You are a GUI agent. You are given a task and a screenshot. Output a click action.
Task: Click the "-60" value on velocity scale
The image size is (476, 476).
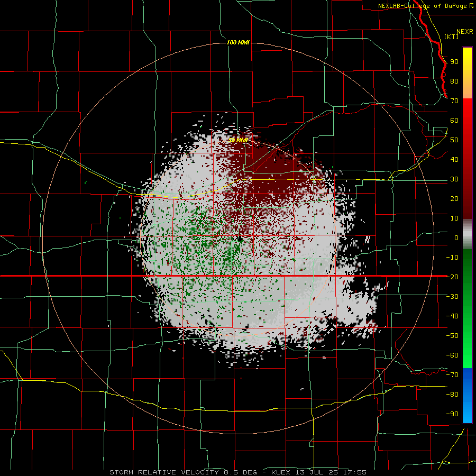point(452,355)
